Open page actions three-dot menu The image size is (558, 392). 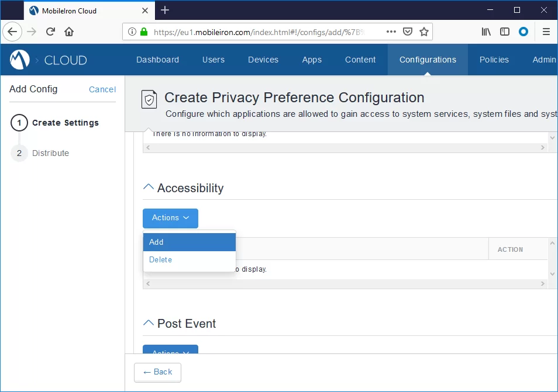point(391,32)
